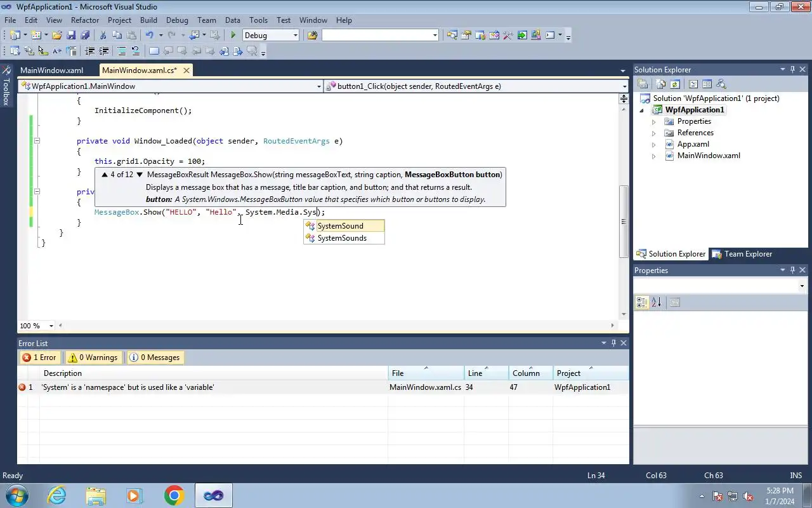Viewport: 812px width, 508px height.
Task: Collapse the Window_Loaded method outline
Action: (x=37, y=141)
